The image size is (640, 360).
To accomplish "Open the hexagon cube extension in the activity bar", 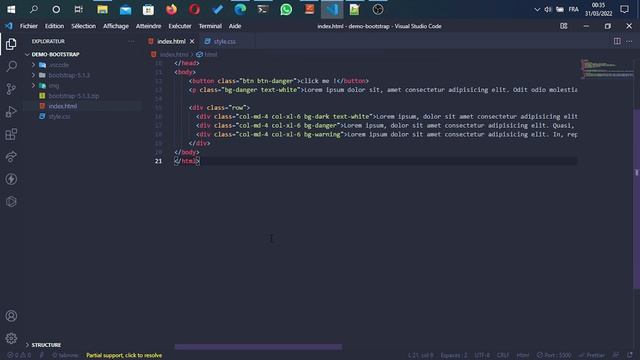I will (x=11, y=201).
